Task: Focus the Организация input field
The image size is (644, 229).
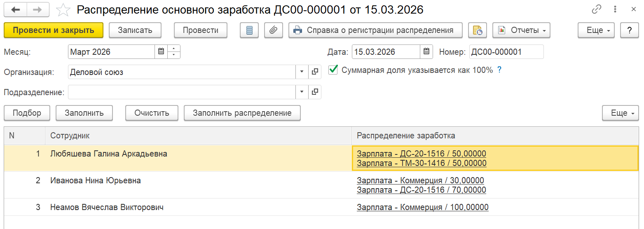Action: (182, 72)
